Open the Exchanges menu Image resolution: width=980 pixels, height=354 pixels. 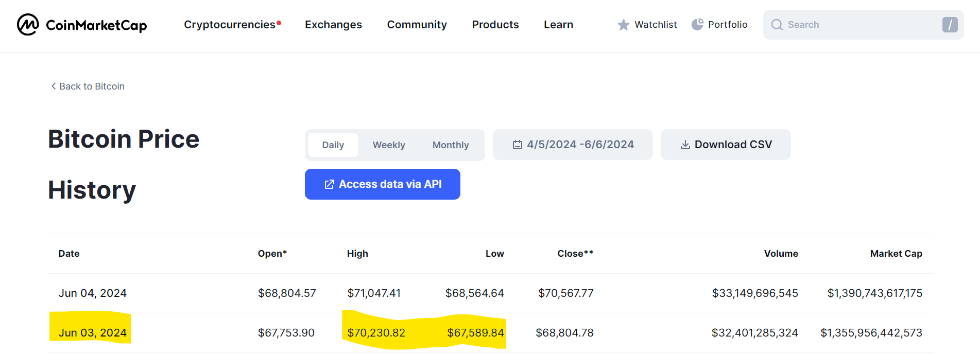click(x=333, y=24)
